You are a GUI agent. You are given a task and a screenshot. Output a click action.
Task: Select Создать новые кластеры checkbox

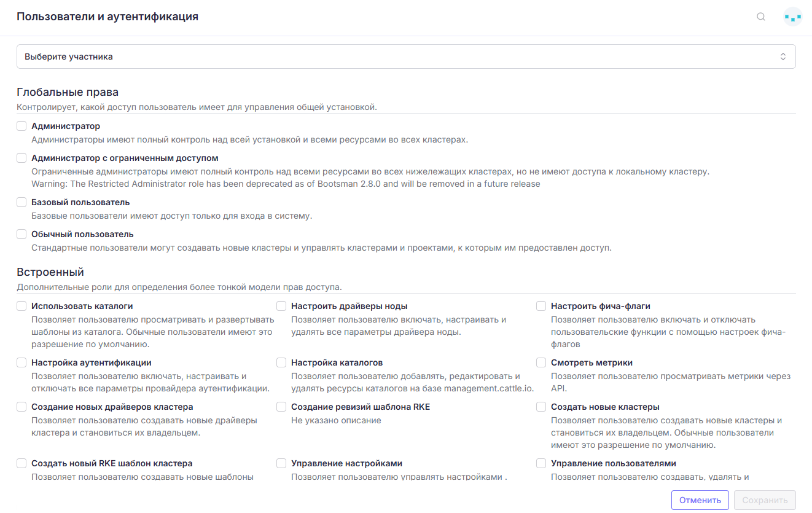tap(541, 407)
